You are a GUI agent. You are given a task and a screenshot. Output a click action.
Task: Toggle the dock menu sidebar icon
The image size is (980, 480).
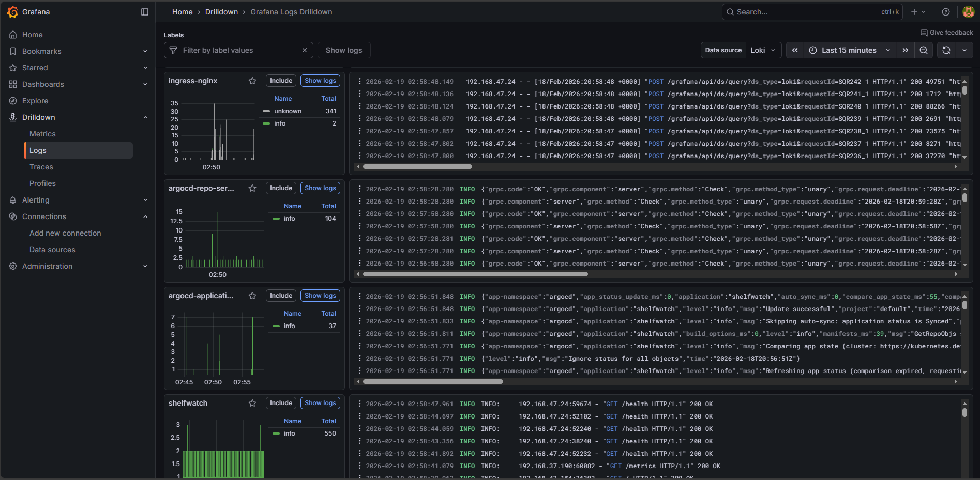pyautogui.click(x=145, y=12)
